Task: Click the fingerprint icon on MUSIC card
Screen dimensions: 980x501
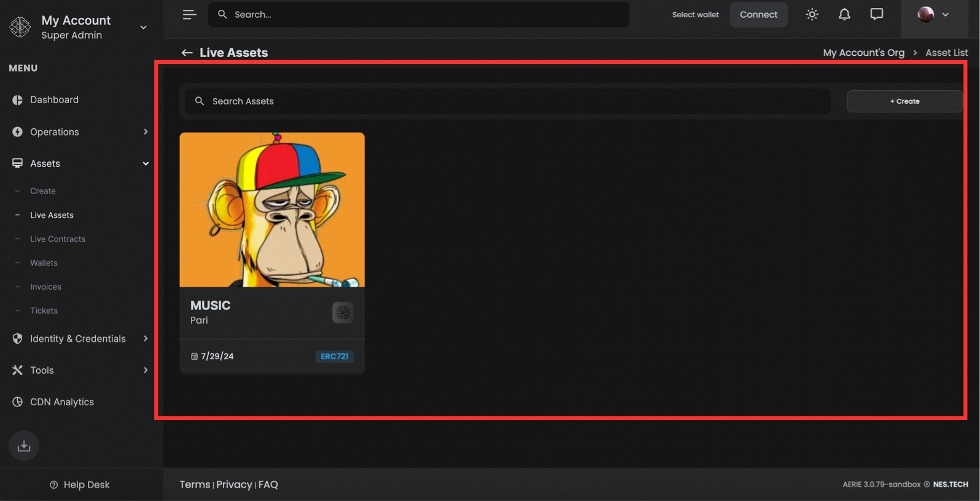Action: pyautogui.click(x=343, y=313)
